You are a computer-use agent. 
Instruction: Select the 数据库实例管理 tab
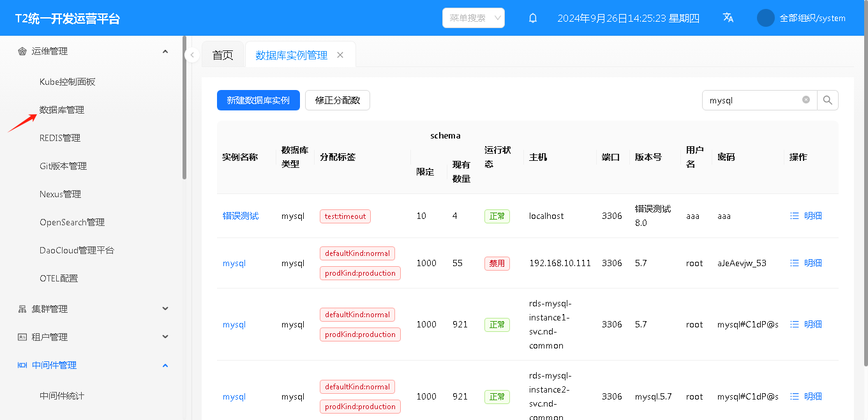292,56
